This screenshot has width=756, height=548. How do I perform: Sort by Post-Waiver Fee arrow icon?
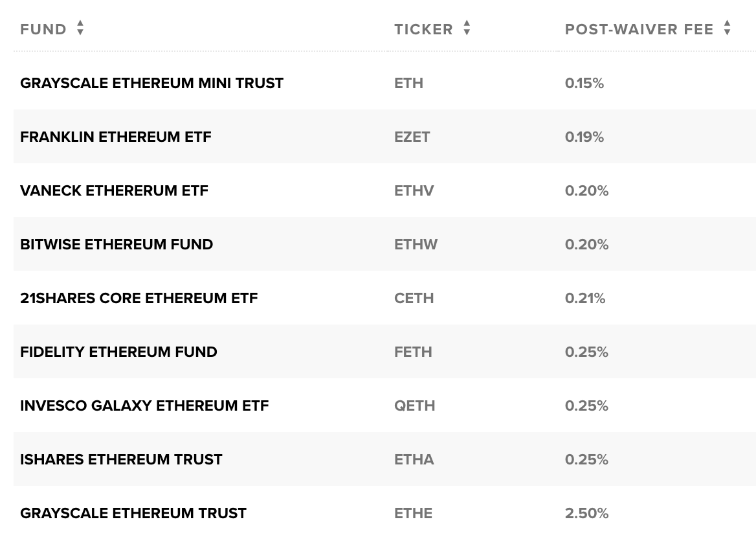tap(727, 28)
